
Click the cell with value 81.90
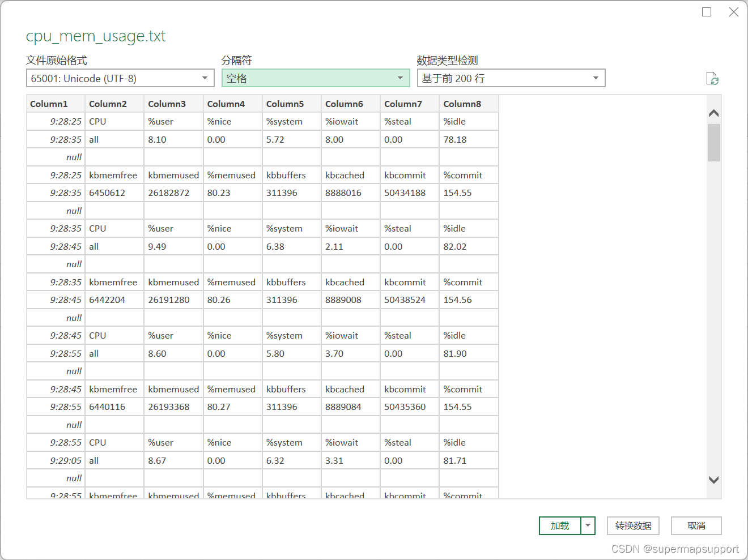[469, 353]
